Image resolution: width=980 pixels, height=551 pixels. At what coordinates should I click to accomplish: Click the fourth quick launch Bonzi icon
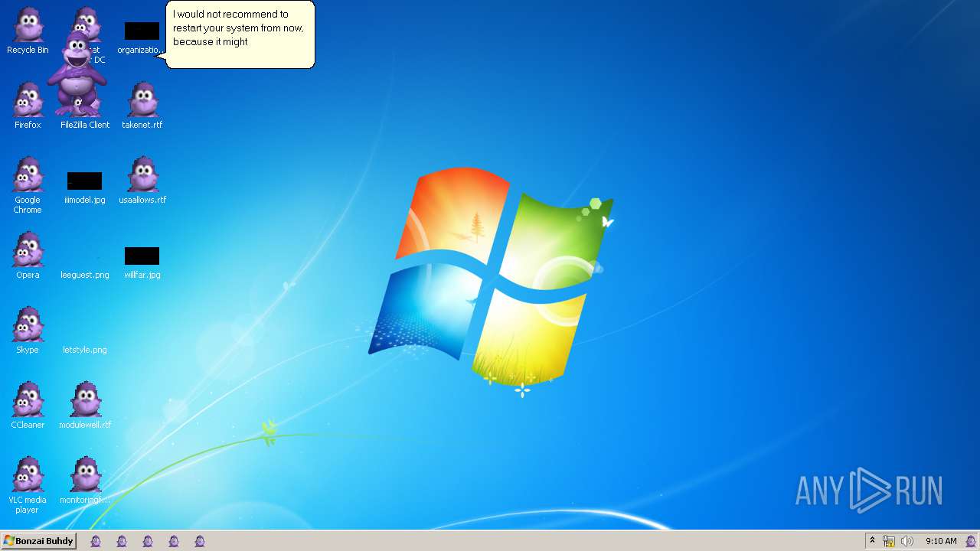click(174, 541)
